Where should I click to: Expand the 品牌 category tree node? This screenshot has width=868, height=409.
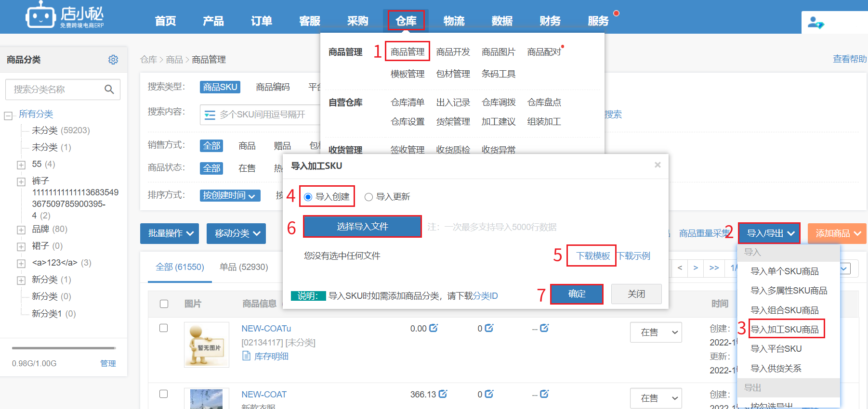click(21, 230)
